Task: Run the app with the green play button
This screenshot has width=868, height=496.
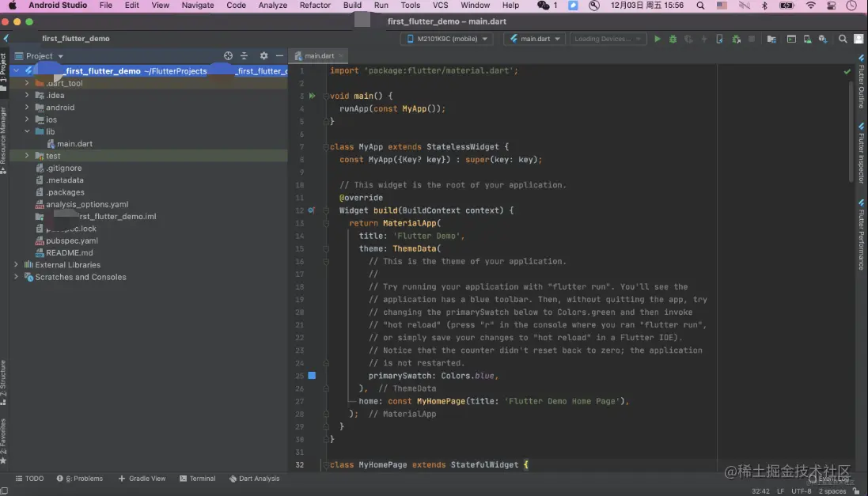Action: click(x=657, y=39)
